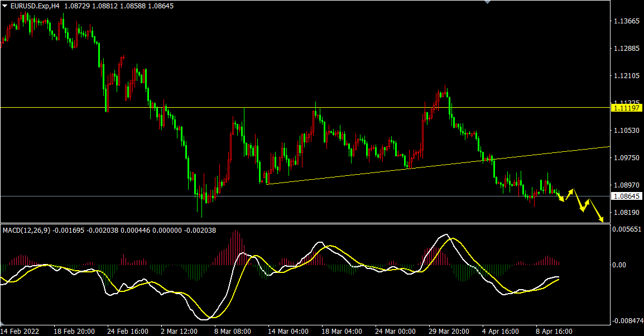
Task: Open the dropdown triangle beside EURUSD.Exp,H4
Action: tap(5, 6)
